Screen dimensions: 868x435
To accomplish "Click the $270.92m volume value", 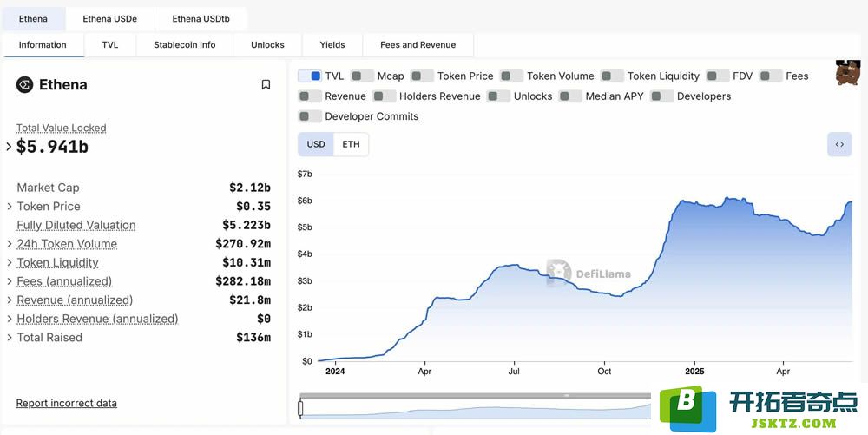I will 244,243.
